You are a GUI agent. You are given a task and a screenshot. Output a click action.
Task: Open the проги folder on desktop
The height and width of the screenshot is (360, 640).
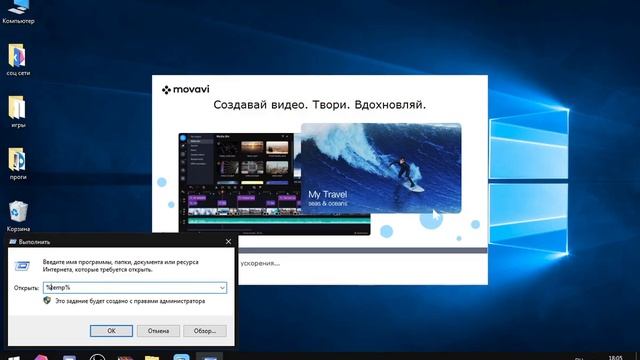click(18, 164)
